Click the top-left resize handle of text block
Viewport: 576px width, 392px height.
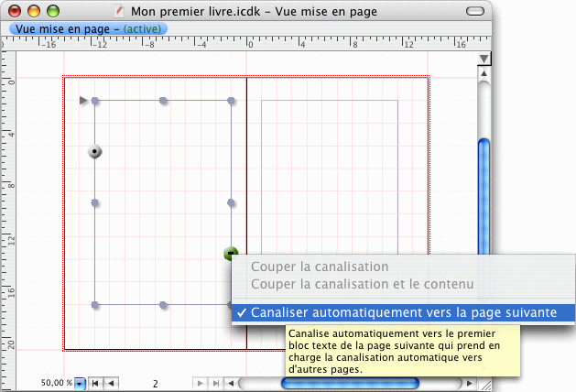(94, 101)
